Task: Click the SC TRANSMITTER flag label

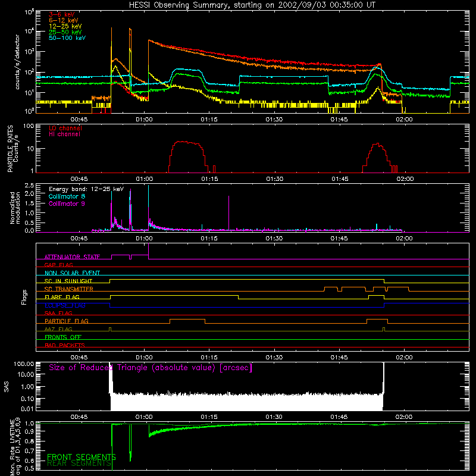Action: pyautogui.click(x=69, y=289)
